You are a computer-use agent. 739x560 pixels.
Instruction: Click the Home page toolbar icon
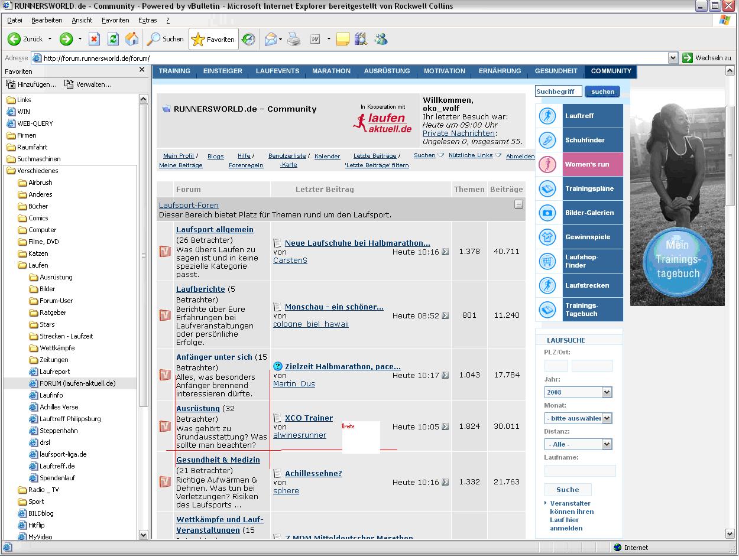pos(132,40)
